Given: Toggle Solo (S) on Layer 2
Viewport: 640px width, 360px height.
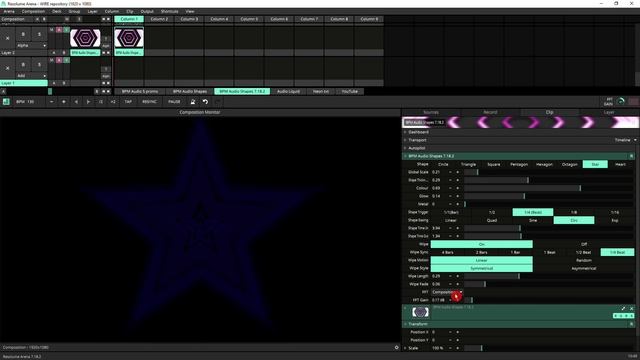Looking at the screenshot, I should point(39,34).
